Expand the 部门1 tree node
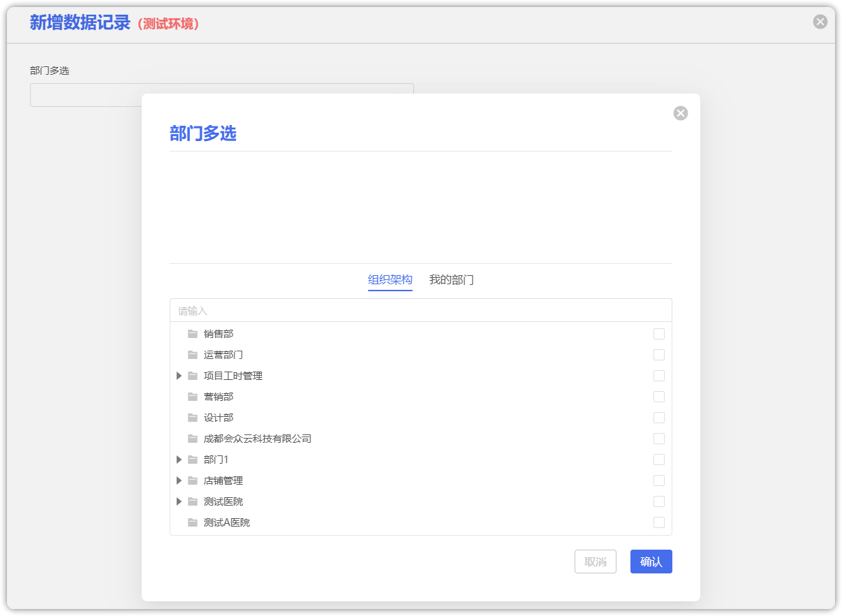 coord(179,460)
